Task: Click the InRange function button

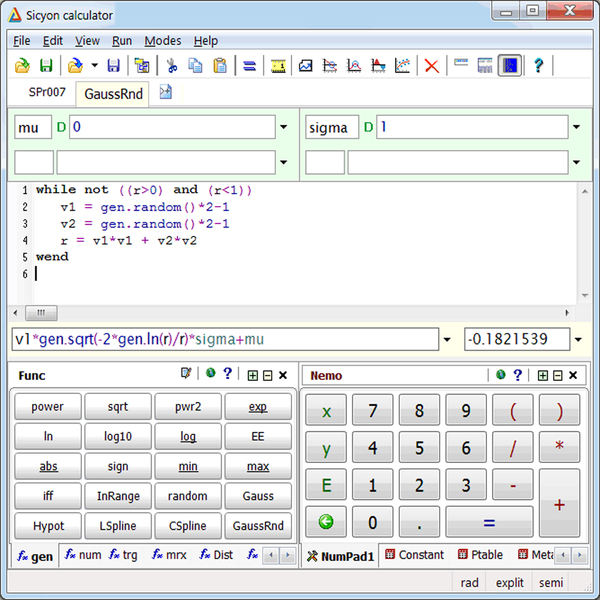Action: (x=117, y=496)
